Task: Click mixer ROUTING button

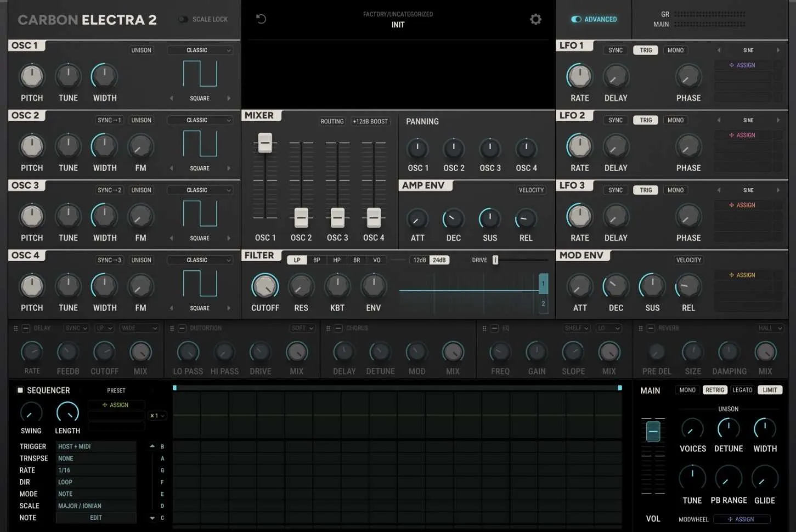Action: click(x=332, y=121)
